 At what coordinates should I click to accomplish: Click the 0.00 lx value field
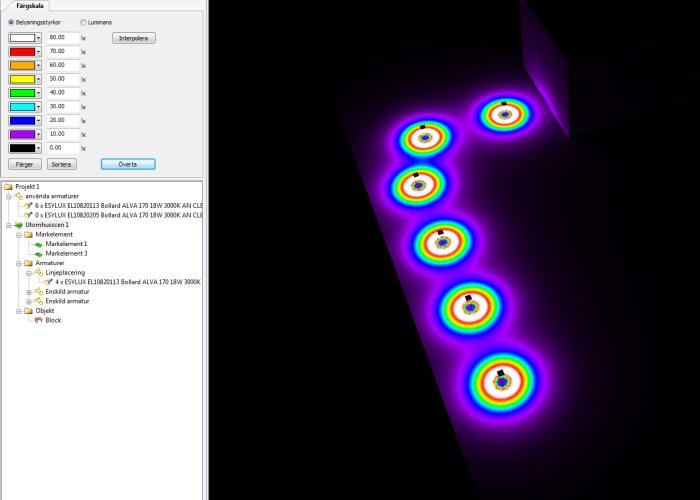pos(63,148)
